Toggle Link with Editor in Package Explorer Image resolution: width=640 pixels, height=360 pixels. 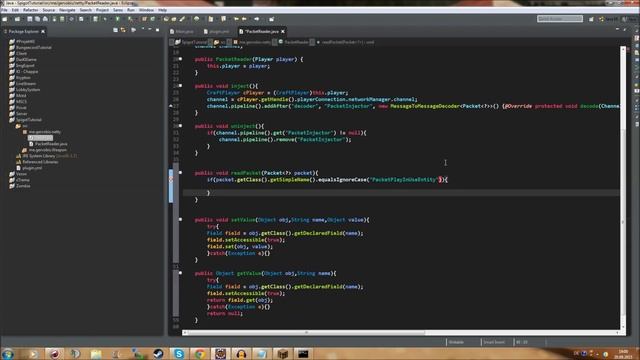click(123, 30)
